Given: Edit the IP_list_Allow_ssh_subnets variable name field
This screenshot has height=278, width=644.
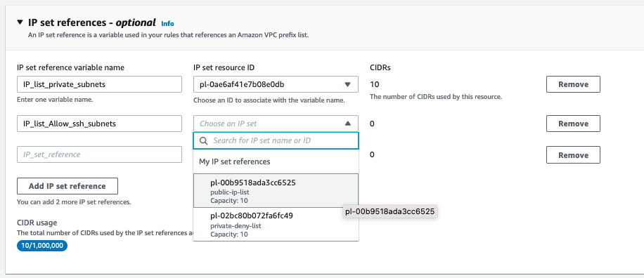Looking at the screenshot, I should (x=99, y=124).
